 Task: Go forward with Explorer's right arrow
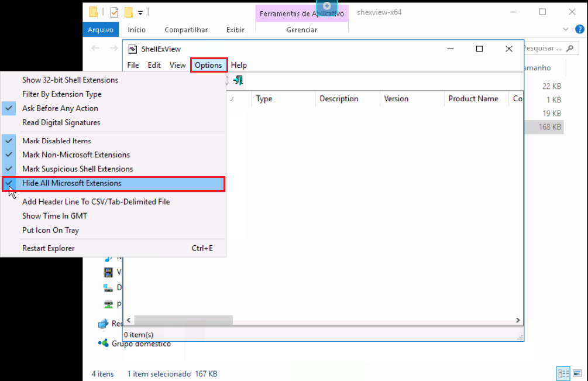114,48
